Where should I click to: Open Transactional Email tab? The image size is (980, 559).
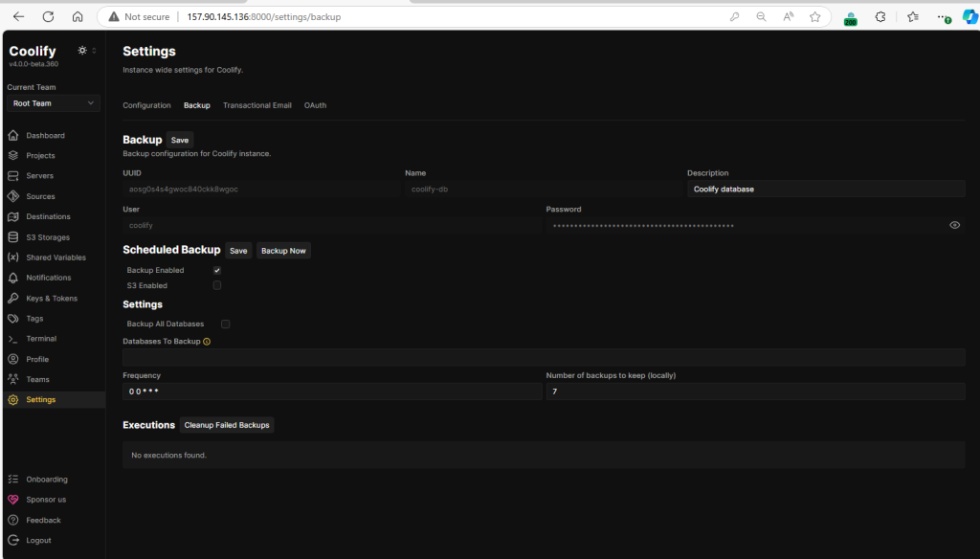(x=257, y=105)
